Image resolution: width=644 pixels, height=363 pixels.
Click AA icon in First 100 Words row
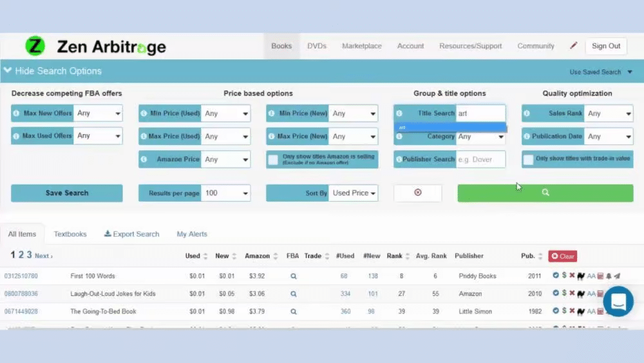pyautogui.click(x=591, y=276)
